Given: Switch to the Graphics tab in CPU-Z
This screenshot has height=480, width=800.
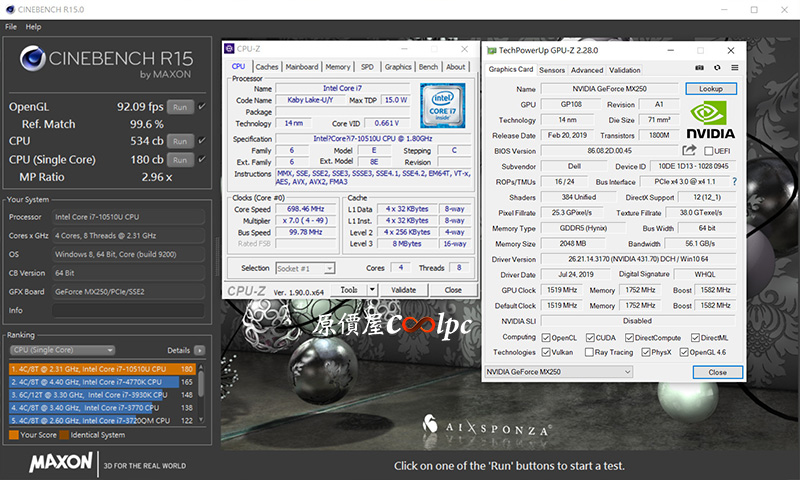Looking at the screenshot, I should click(398, 67).
